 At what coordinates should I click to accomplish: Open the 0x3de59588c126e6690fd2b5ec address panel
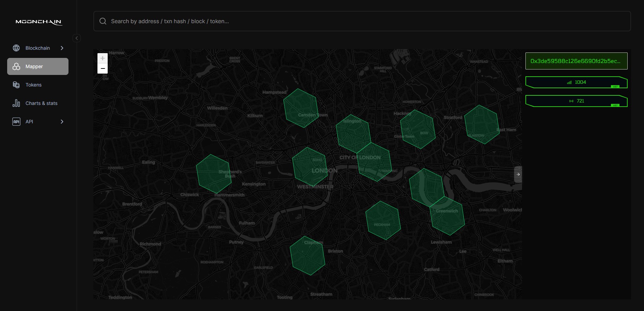click(x=576, y=61)
